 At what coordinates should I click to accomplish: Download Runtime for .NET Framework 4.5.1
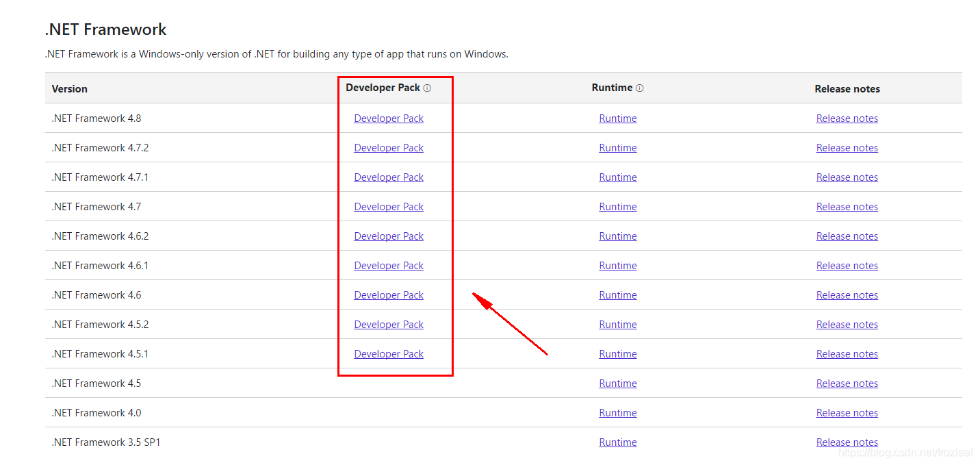point(618,354)
